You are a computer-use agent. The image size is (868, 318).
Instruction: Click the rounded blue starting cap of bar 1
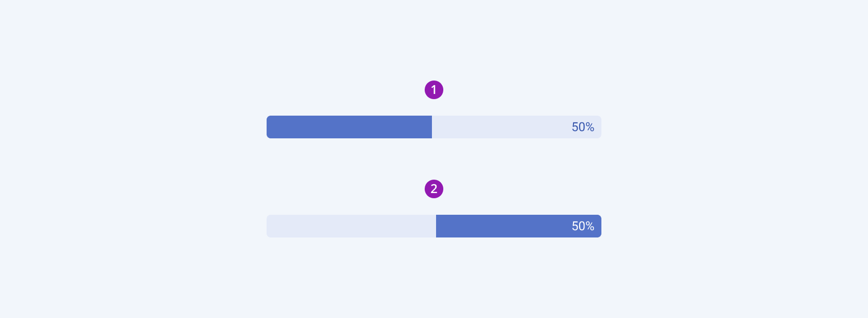coord(269,127)
